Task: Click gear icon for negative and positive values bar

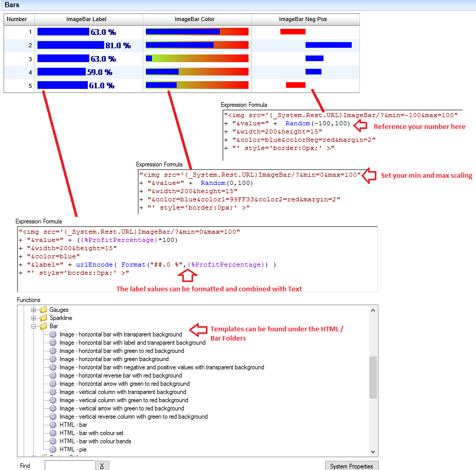Action: click(53, 367)
